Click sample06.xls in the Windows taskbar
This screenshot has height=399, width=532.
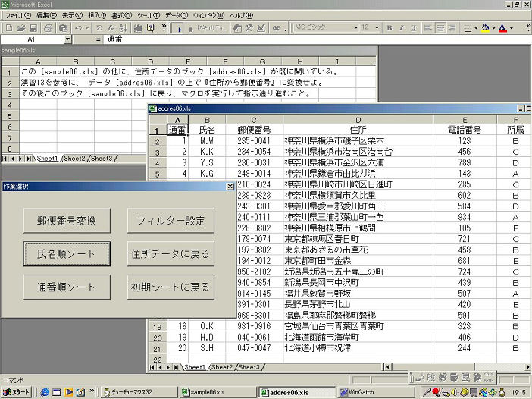point(208,392)
